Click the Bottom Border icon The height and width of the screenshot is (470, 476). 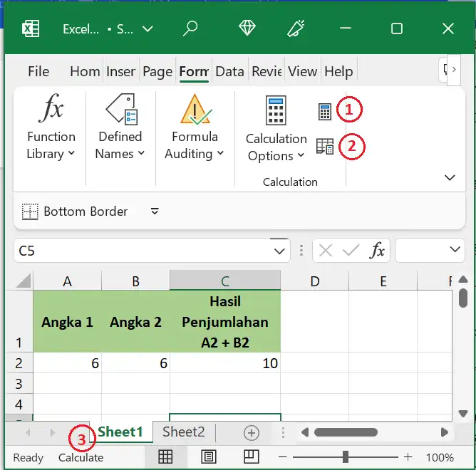pos(30,211)
